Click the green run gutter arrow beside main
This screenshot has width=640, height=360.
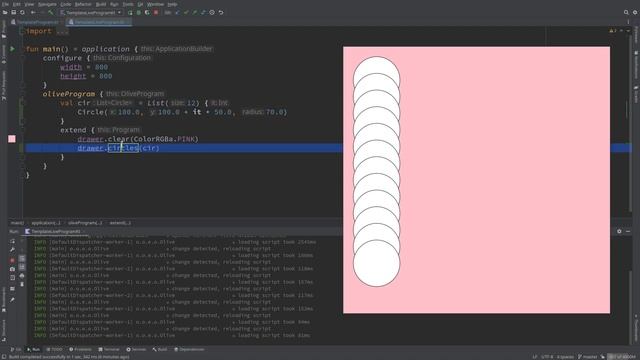tap(12, 49)
